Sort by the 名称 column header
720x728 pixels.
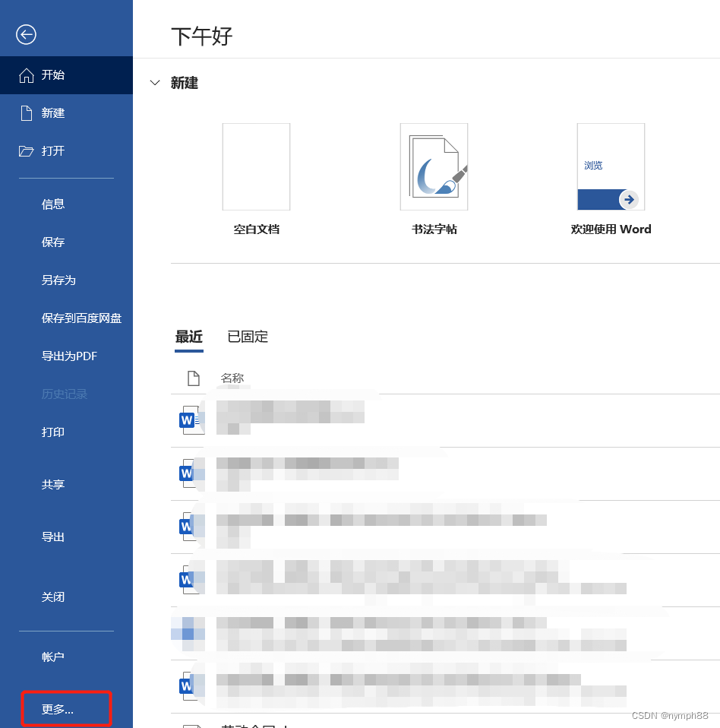click(232, 378)
